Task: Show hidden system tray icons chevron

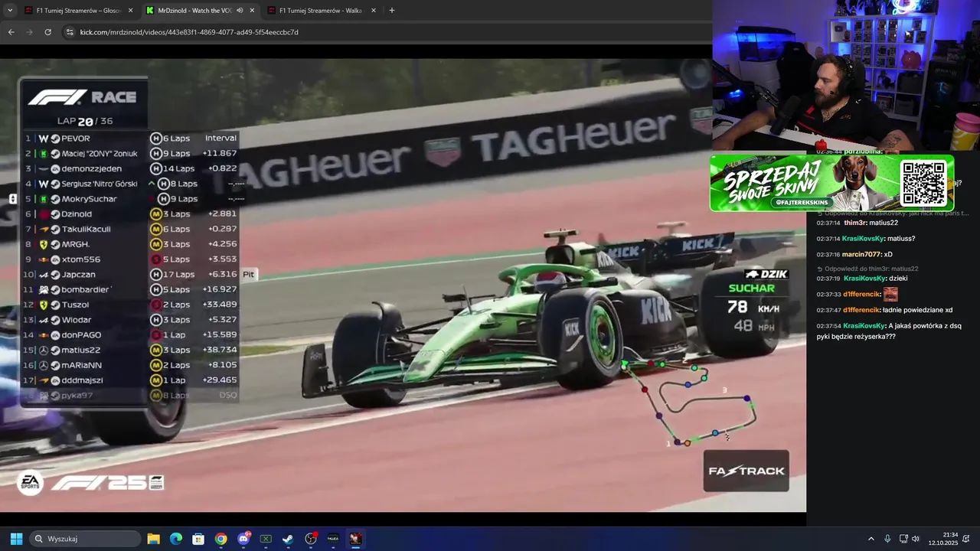Action: pyautogui.click(x=871, y=539)
